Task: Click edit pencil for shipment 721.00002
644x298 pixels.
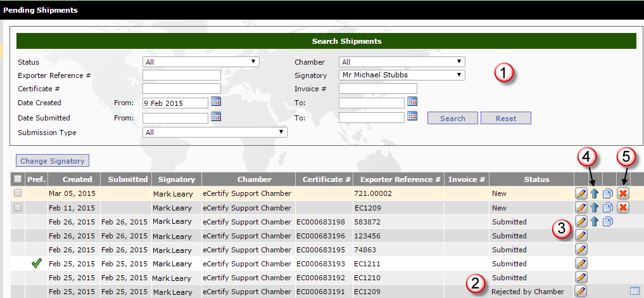Action: click(x=581, y=193)
